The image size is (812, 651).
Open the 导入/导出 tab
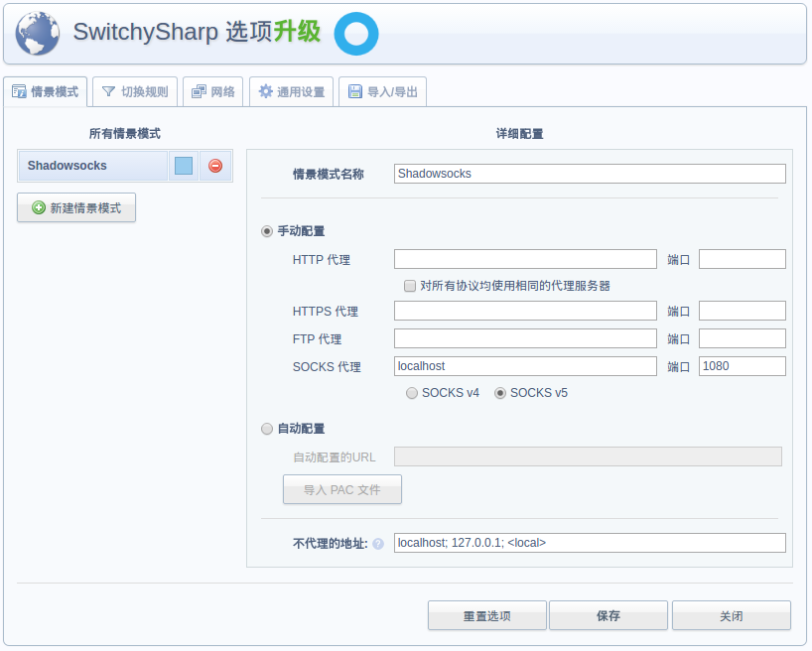tap(383, 91)
